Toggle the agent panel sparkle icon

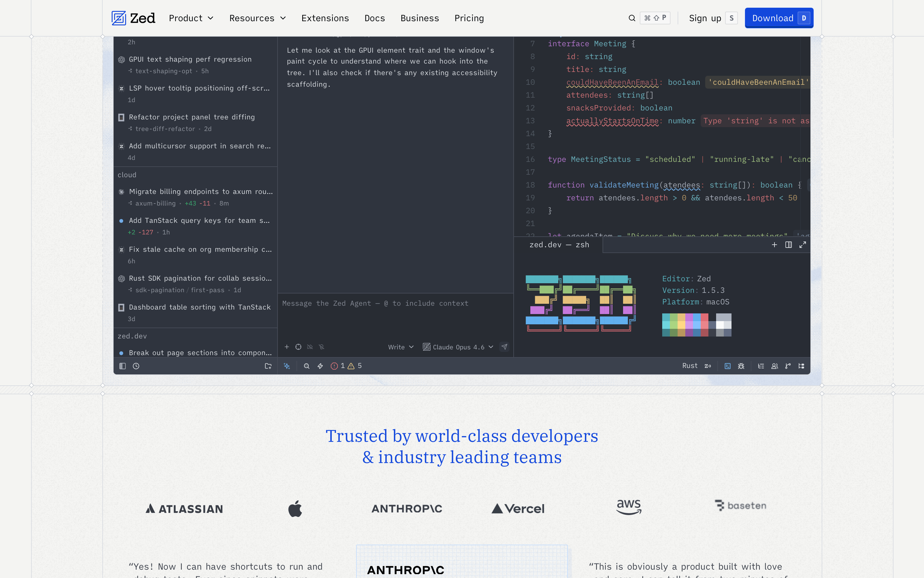pos(287,366)
